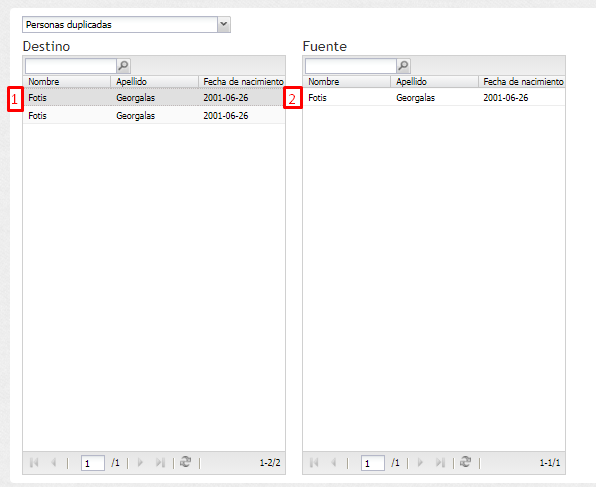
Task: Click the Personas duplicadas combo box field
Action: 120,24
